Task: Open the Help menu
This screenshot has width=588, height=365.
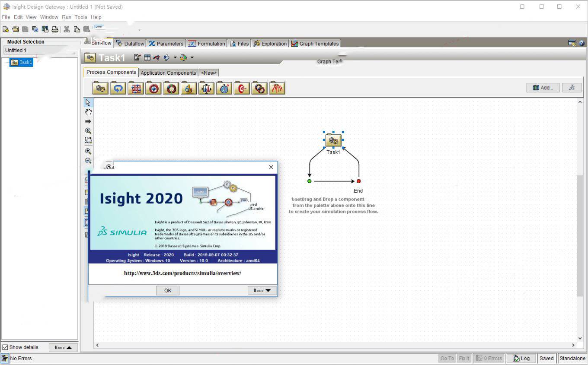Action: click(x=96, y=17)
